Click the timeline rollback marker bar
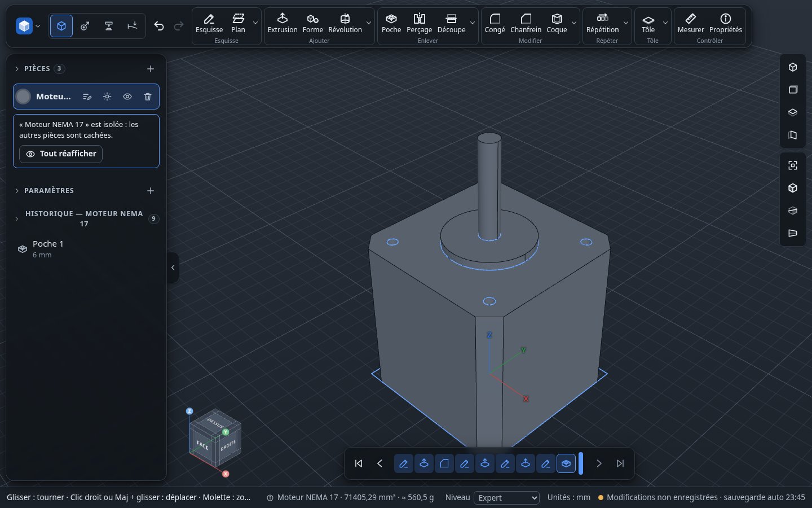The height and width of the screenshot is (508, 812). (581, 463)
